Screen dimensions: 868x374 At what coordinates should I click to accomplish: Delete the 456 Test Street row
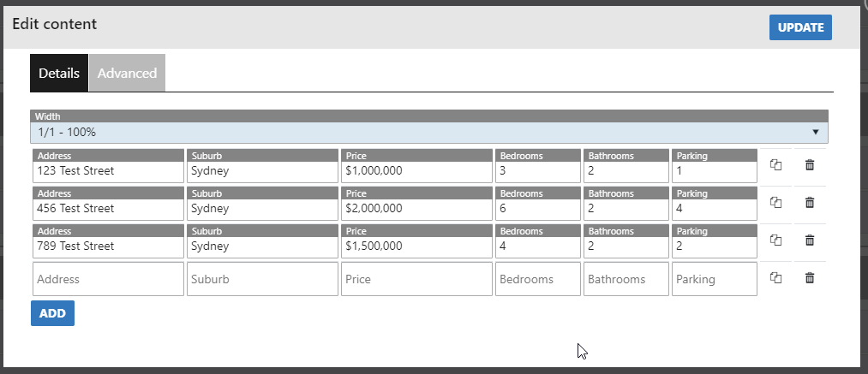click(810, 203)
